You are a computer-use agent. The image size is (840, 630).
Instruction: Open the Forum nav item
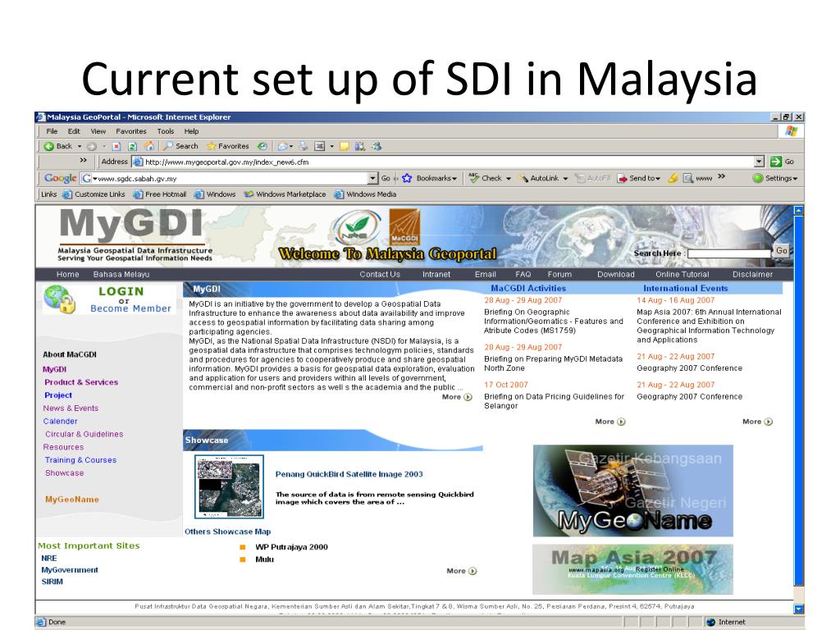tap(559, 274)
